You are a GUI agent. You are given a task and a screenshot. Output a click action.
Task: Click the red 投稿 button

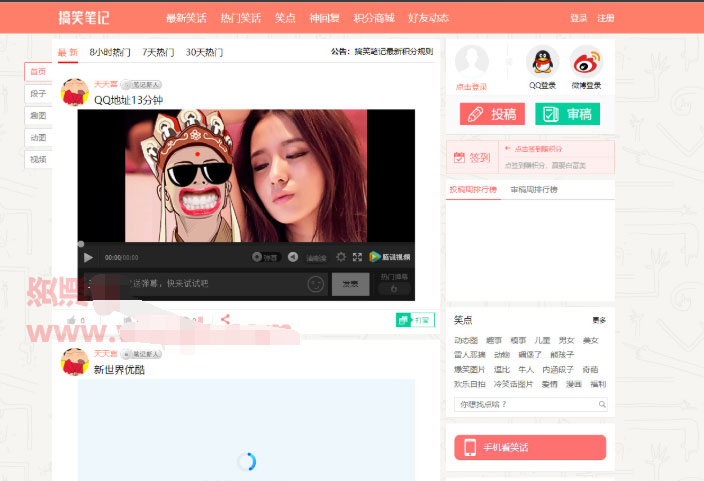(491, 114)
